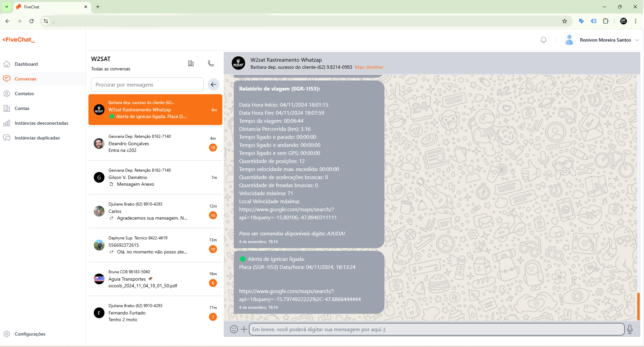Screen dimensions: 644x347
Task: Open Google Maps link in ignition alert message
Action: tap(300, 295)
